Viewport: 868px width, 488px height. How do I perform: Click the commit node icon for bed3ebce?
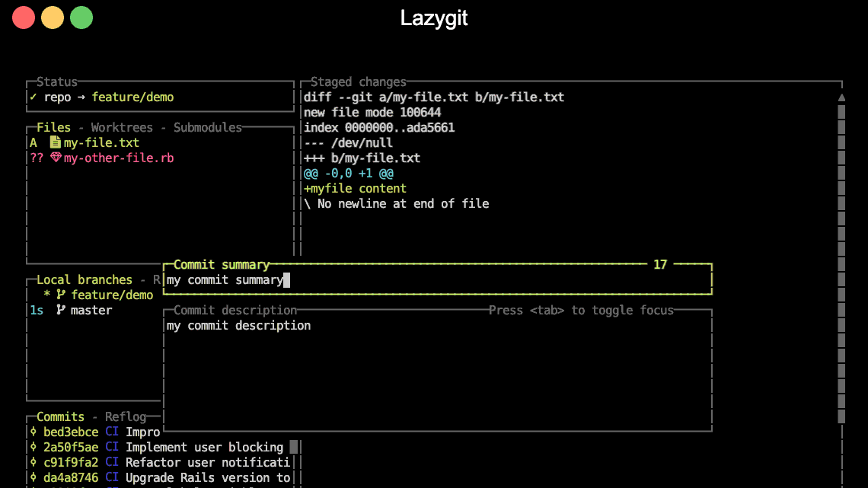pos(34,432)
